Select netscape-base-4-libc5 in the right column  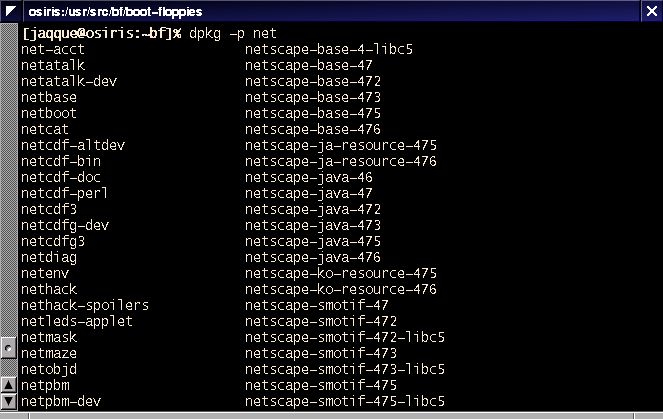329,49
